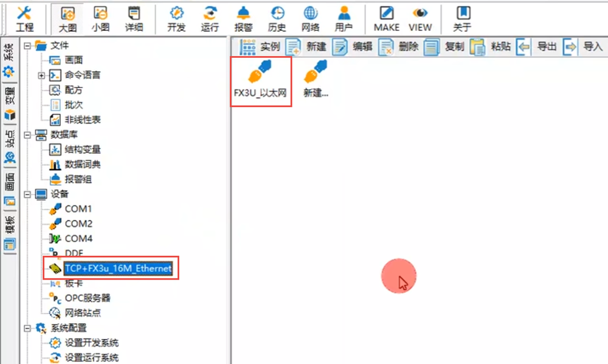
Task: Select the 新建... new device icon
Action: click(316, 80)
